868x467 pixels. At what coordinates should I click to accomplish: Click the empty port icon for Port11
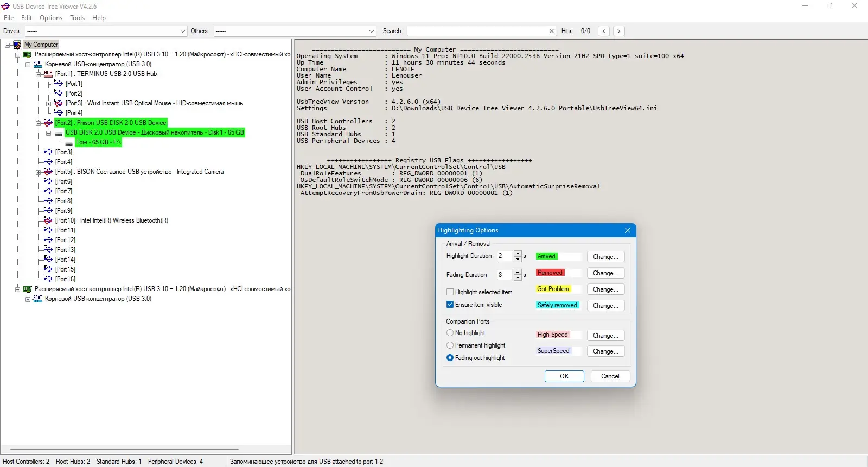(x=48, y=230)
